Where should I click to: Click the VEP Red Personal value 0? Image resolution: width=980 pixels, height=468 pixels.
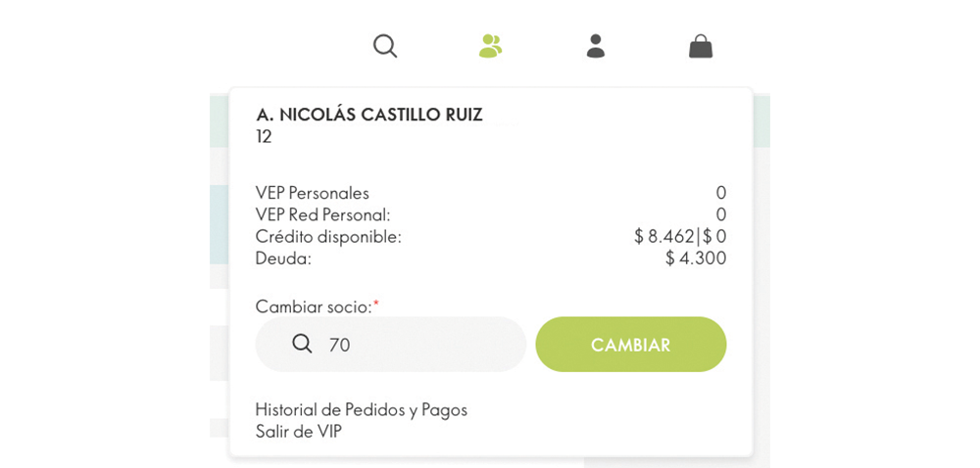(x=720, y=214)
